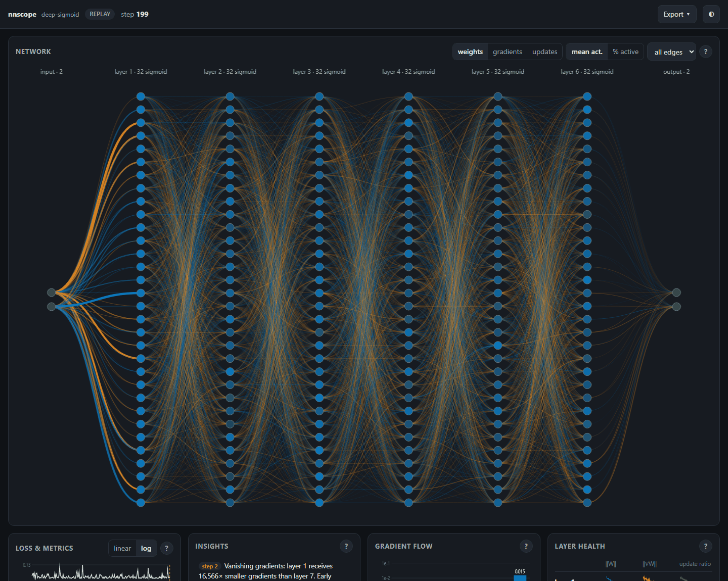Switch edge view to updates
The width and height of the screenshot is (728, 581).
coord(544,52)
